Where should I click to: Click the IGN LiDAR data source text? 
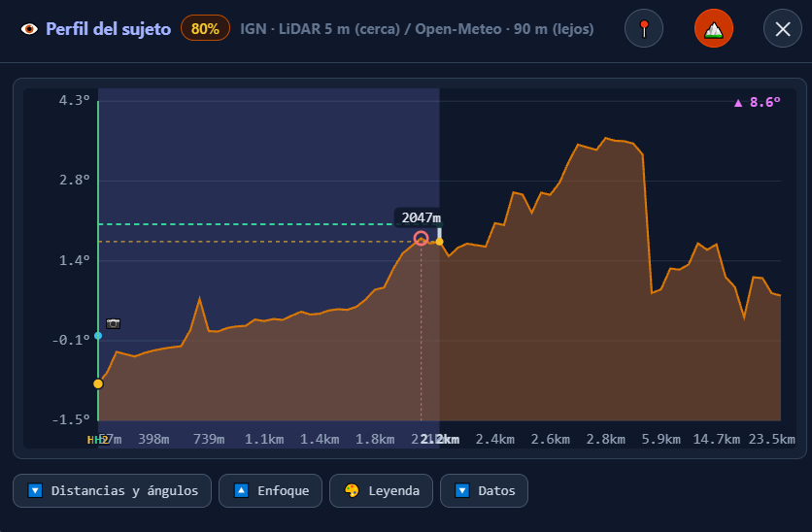click(x=417, y=29)
